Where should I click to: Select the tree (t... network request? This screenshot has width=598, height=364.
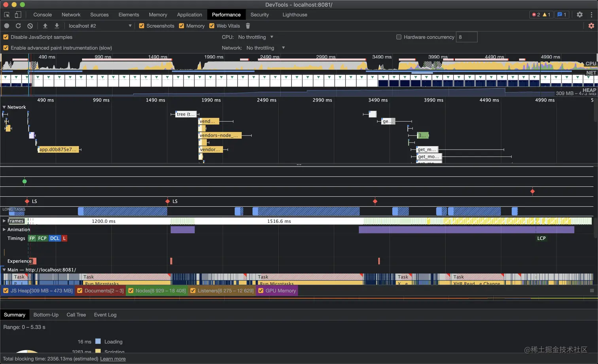point(185,114)
